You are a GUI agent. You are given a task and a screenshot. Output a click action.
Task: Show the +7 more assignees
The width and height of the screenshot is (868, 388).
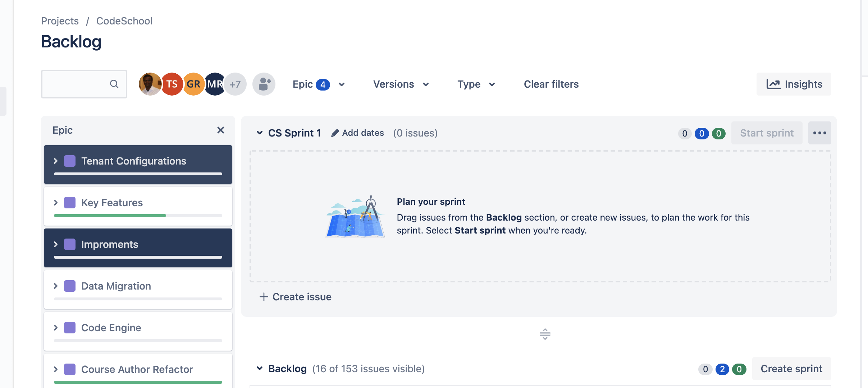click(236, 84)
